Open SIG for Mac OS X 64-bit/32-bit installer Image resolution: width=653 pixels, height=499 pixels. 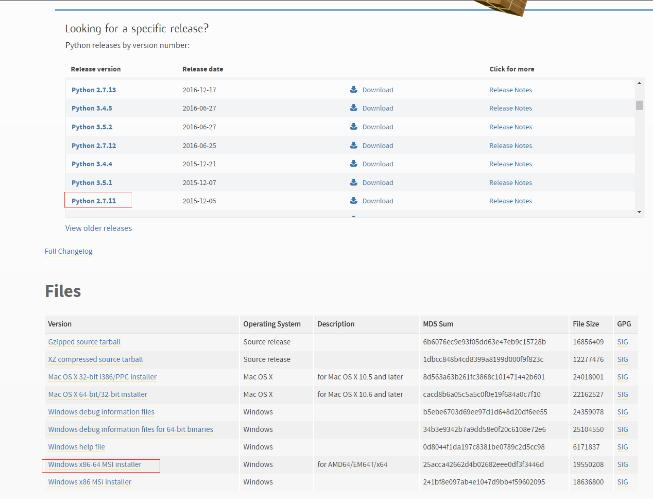pyautogui.click(x=623, y=394)
